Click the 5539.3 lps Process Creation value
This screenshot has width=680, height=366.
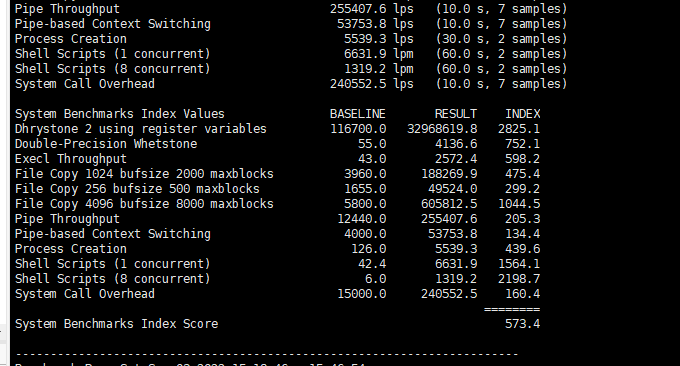point(379,39)
